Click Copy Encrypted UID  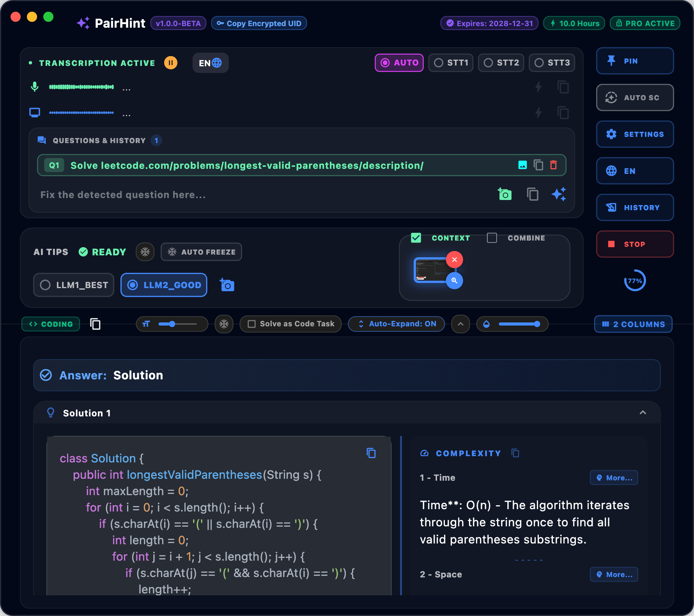tap(259, 23)
